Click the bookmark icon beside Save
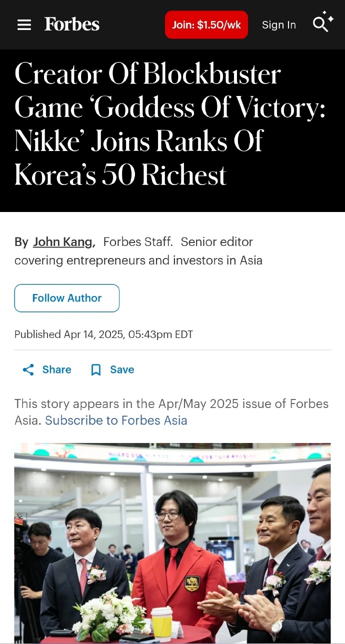 click(x=96, y=370)
